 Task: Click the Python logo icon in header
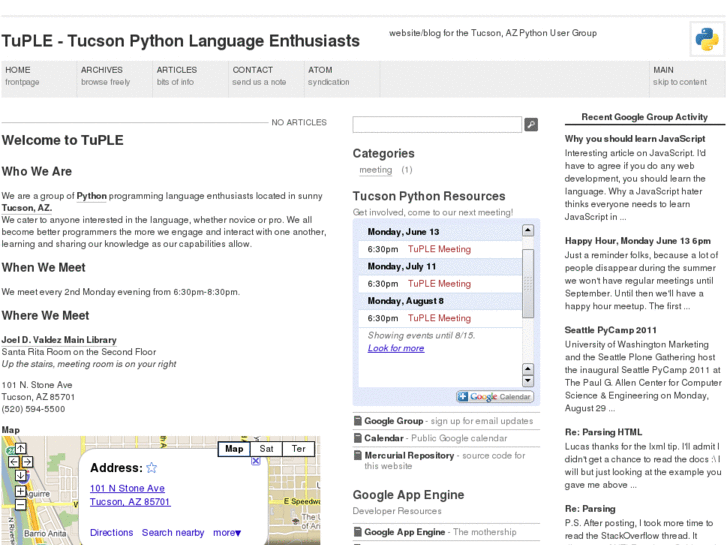pyautogui.click(x=707, y=39)
